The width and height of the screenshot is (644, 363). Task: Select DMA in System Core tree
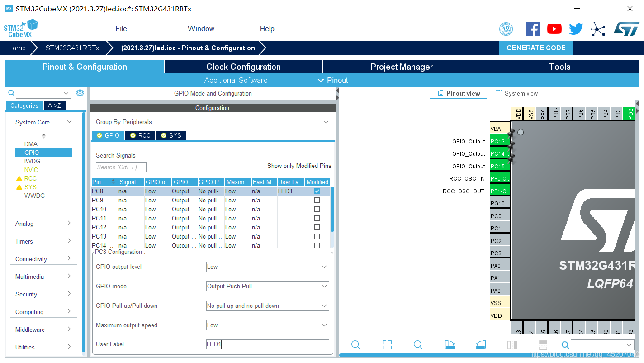click(x=31, y=144)
